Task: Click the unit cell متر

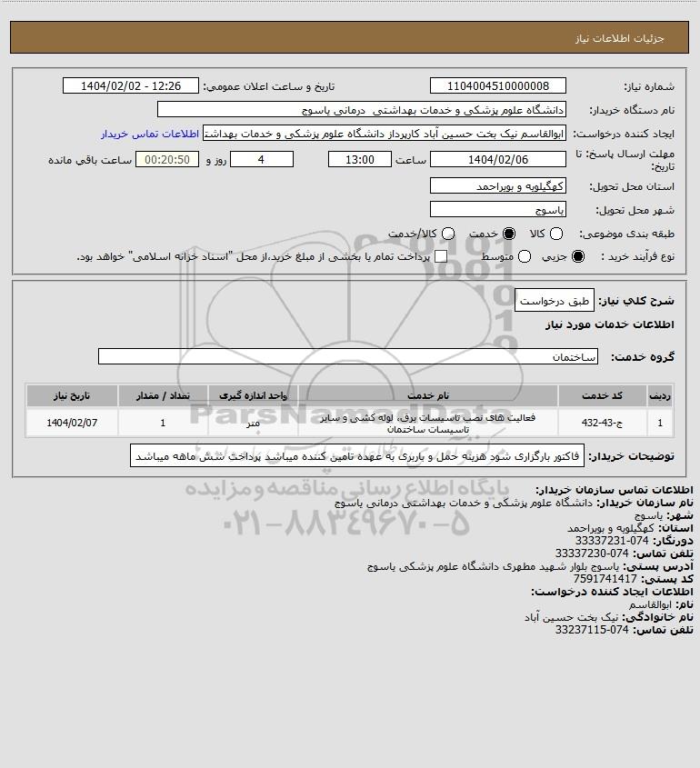Action: coord(253,423)
